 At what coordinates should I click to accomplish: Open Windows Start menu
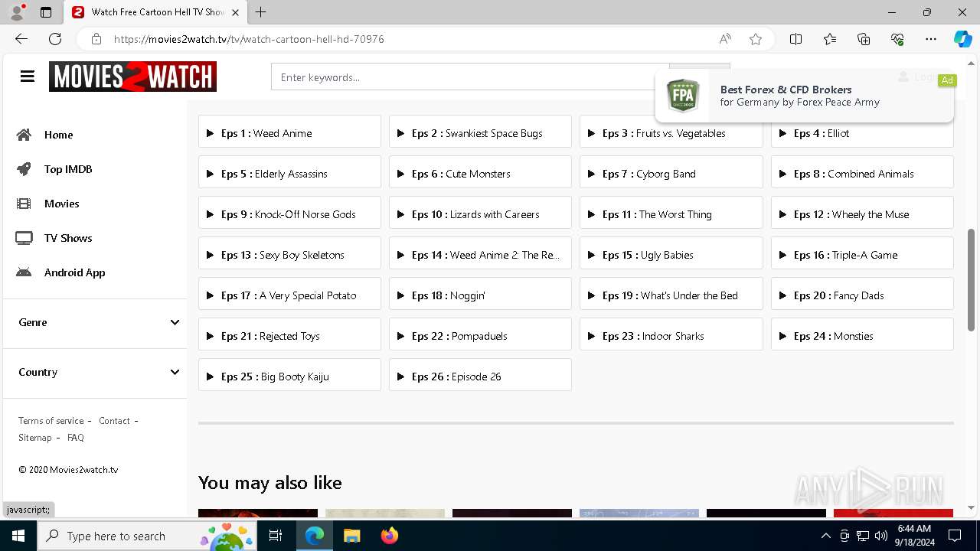(x=18, y=536)
